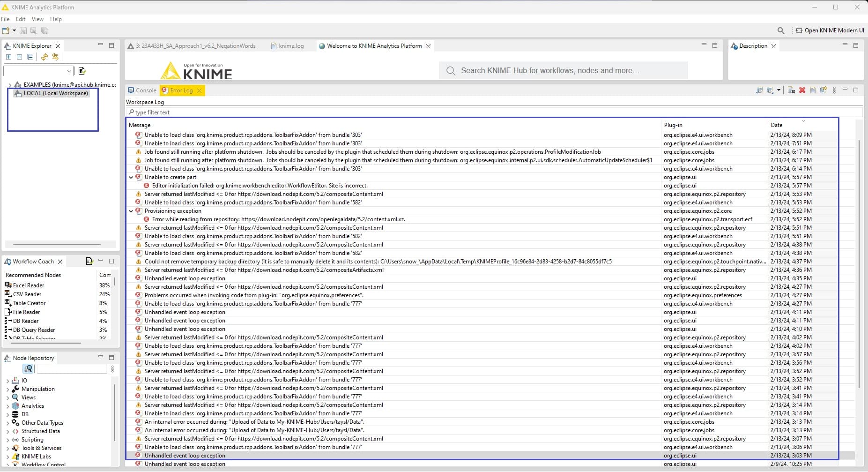Toggle fuzzy search icon in Node Repository
This screenshot has width=868, height=472.
pos(28,369)
